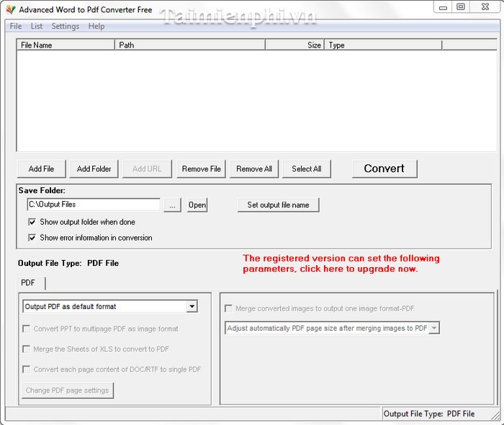Image resolution: width=504 pixels, height=425 pixels.
Task: Click Set output file name
Action: pos(279,205)
